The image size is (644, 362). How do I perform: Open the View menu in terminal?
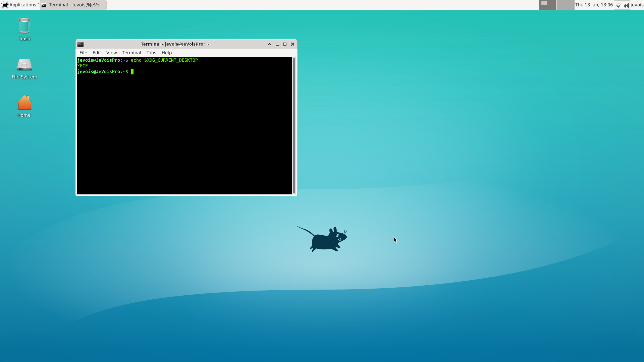click(111, 53)
